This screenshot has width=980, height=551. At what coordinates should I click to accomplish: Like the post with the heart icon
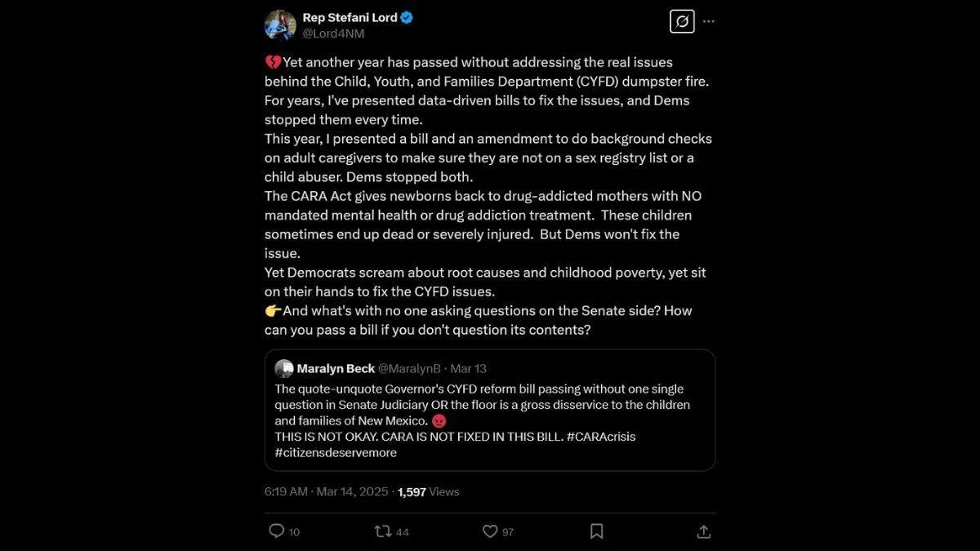(x=490, y=531)
